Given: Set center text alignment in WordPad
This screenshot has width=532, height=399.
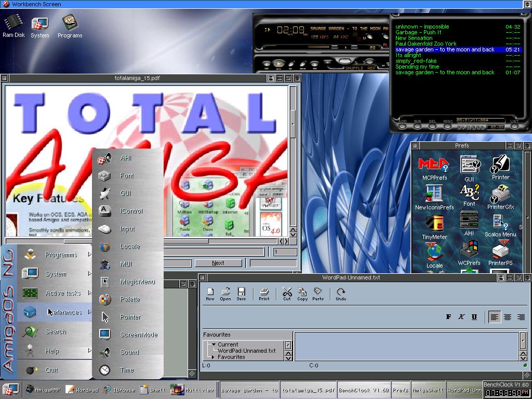Looking at the screenshot, I should click(508, 317).
